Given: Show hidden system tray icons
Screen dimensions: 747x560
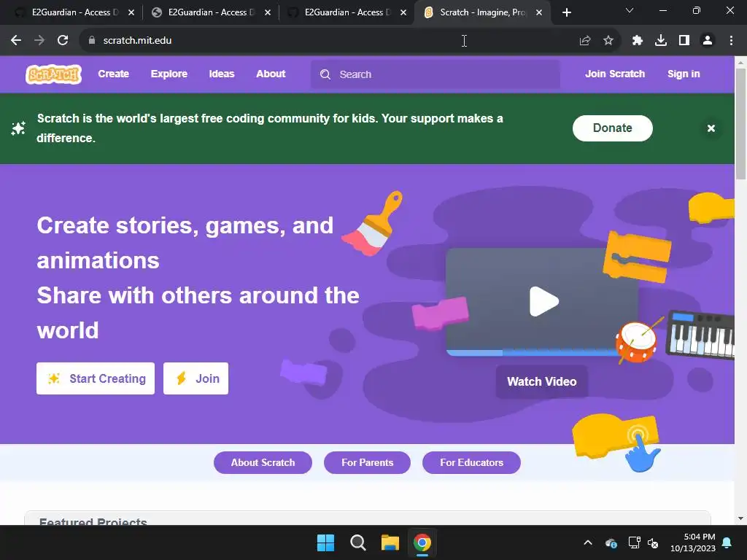Looking at the screenshot, I should [x=588, y=542].
